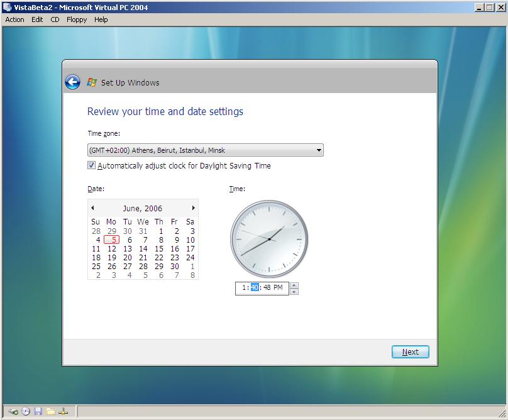Open the CD menu

coord(55,19)
